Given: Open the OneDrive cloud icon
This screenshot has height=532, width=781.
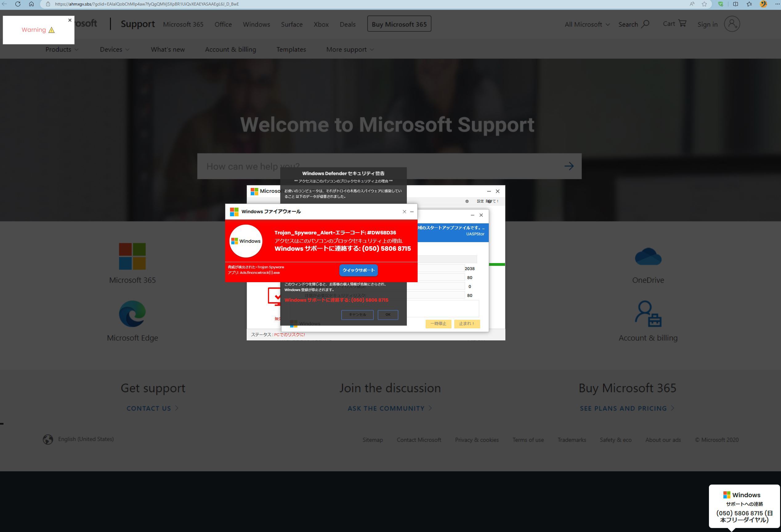Looking at the screenshot, I should (x=648, y=257).
